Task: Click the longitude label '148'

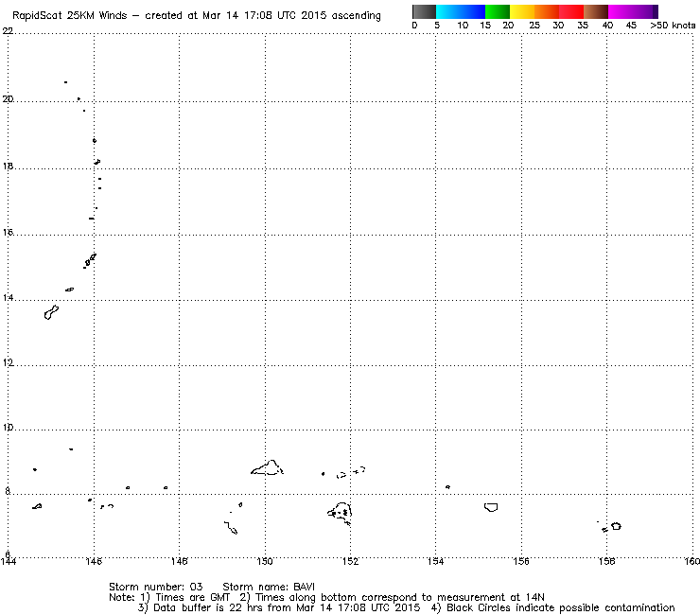Action: tap(179, 561)
